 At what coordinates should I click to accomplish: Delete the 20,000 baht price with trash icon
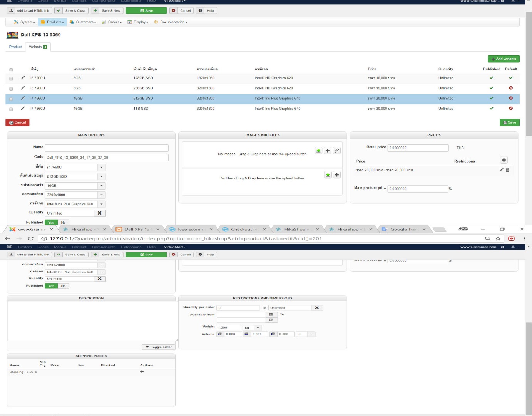507,170
